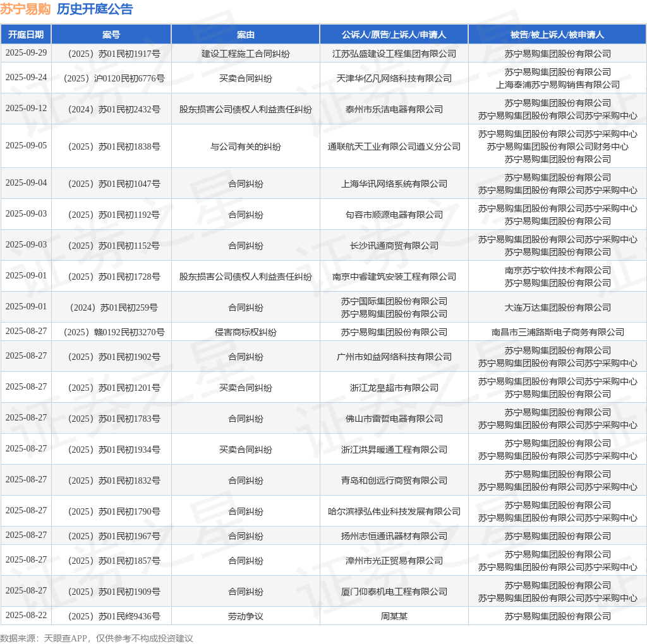Click plaintiff 通联航天工业有限公司遵义分公司
This screenshot has width=647, height=644.
pyautogui.click(x=394, y=146)
